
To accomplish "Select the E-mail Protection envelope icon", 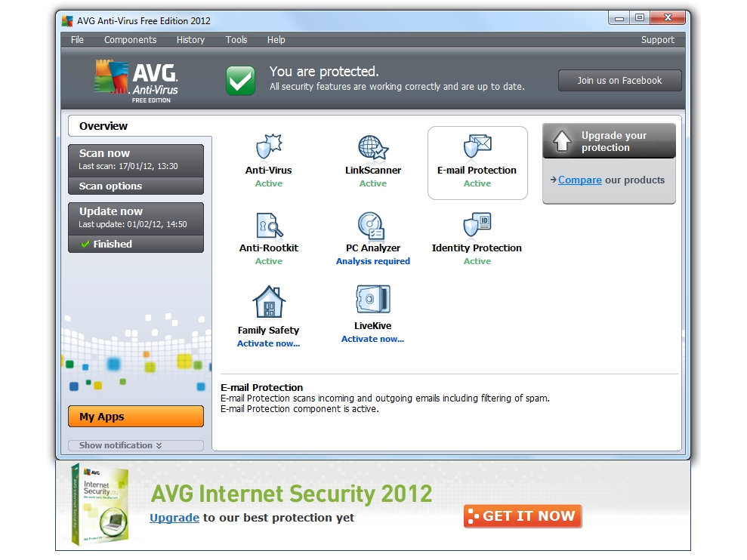I will click(477, 146).
